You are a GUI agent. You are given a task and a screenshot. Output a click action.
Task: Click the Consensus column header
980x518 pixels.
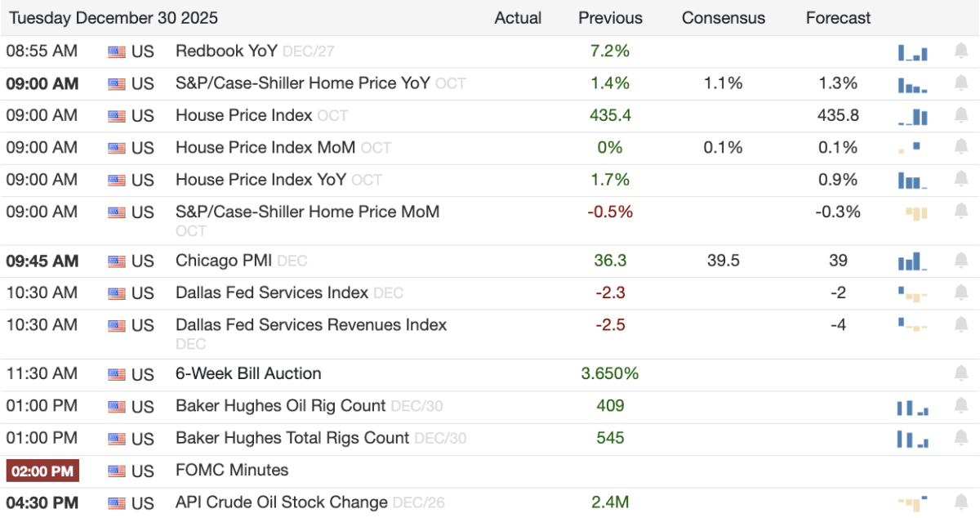724,18
